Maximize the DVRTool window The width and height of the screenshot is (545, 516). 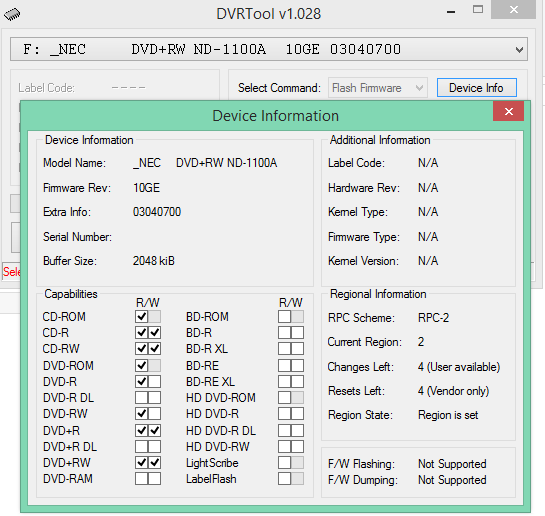click(478, 10)
